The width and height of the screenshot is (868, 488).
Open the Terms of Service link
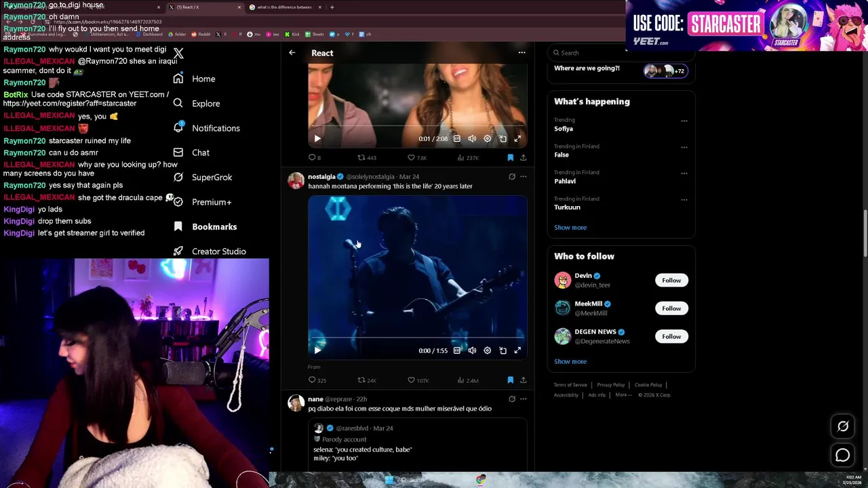pyautogui.click(x=570, y=385)
